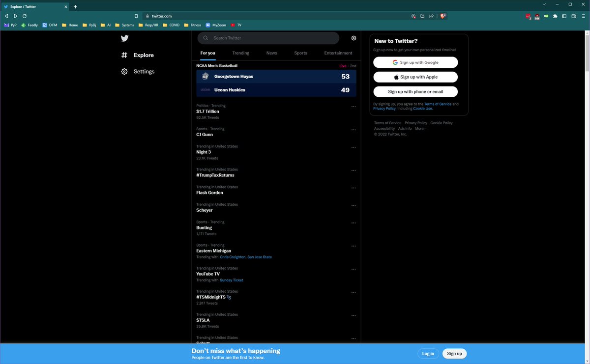The height and width of the screenshot is (364, 590).
Task: Open Settings in the left sidebar
Action: point(138,71)
